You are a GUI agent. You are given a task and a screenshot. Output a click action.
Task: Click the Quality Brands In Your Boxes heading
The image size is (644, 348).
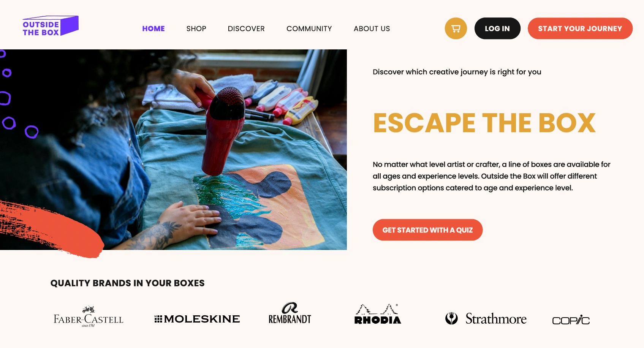point(127,283)
